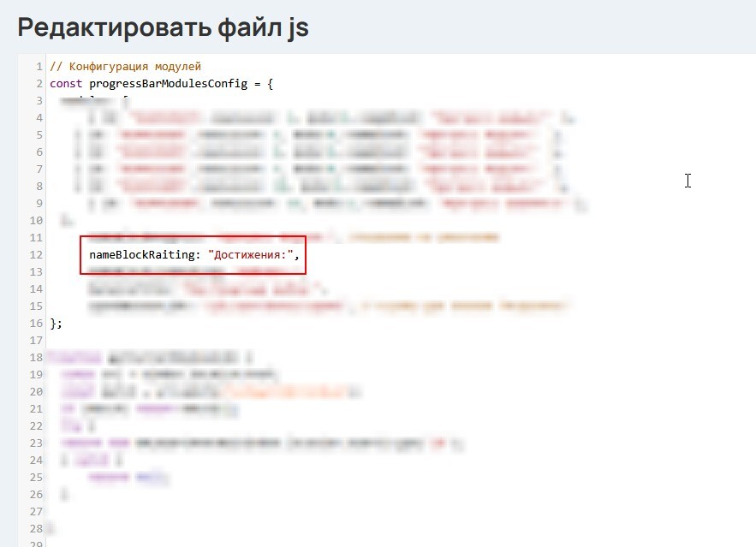Image resolution: width=756 pixels, height=547 pixels.
Task: Place cursor on empty line 17
Action: coord(171,341)
